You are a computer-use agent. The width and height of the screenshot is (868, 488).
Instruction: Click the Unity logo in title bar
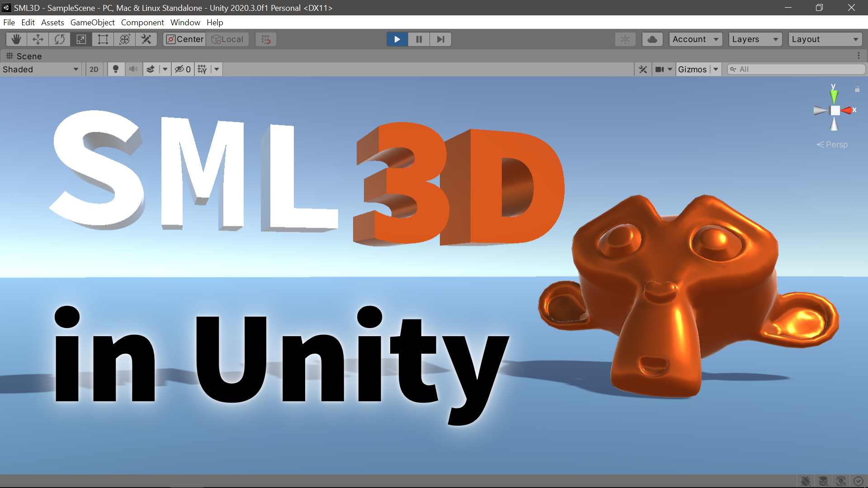(x=6, y=8)
